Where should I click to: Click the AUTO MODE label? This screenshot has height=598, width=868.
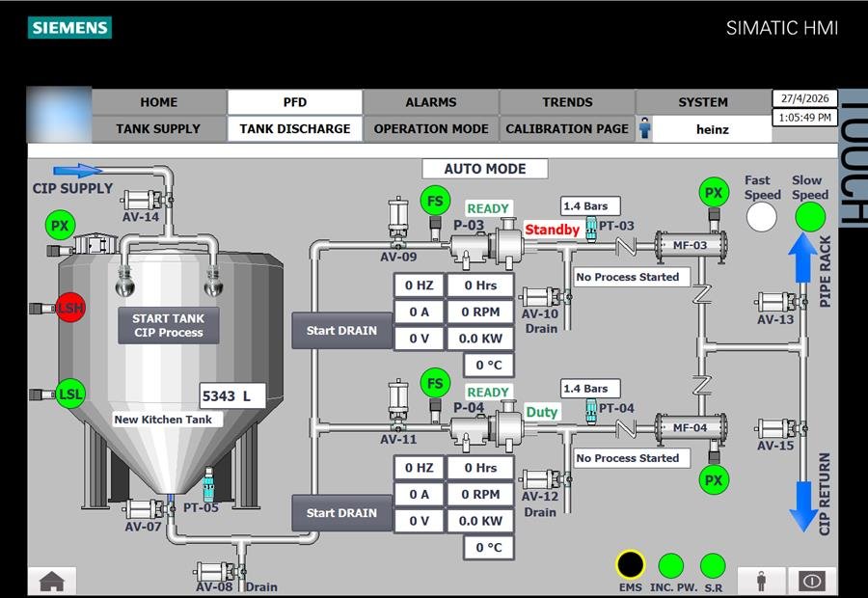tap(485, 169)
